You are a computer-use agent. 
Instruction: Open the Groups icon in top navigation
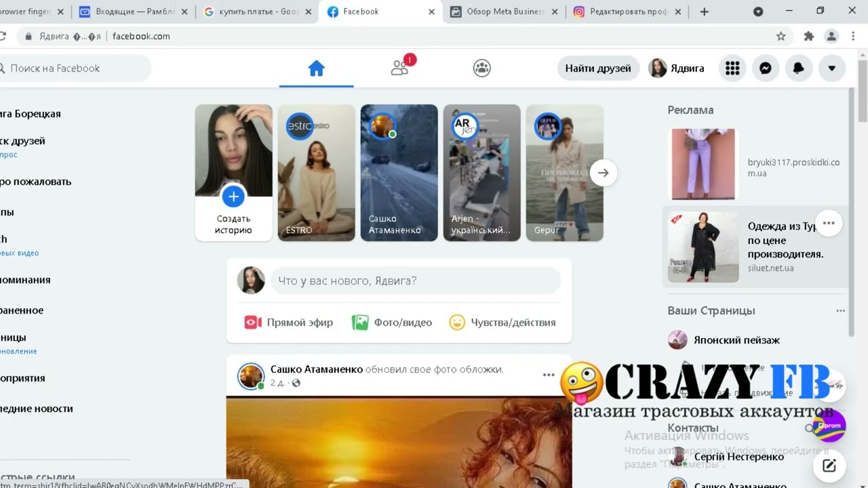tap(481, 68)
